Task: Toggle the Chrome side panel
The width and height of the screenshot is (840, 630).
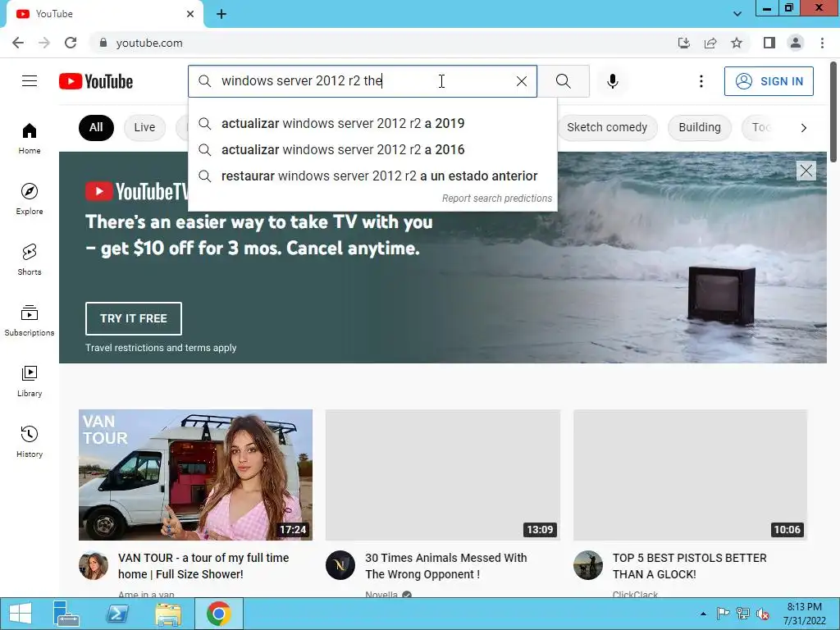Action: 769,43
